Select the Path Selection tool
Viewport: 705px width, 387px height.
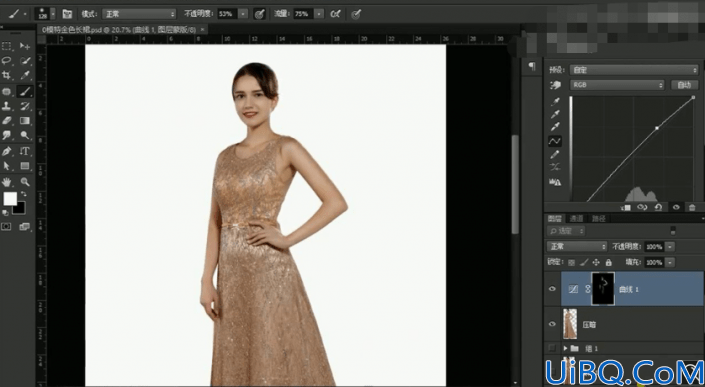7,166
